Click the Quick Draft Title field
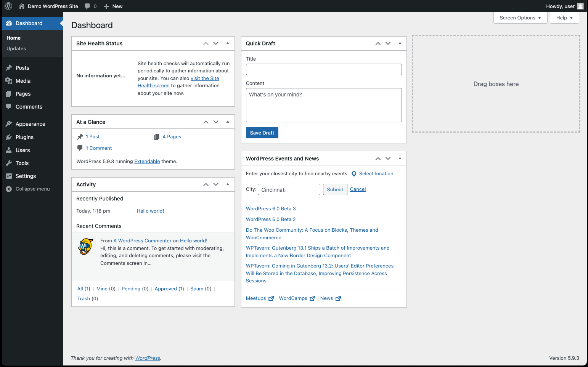 [x=324, y=69]
